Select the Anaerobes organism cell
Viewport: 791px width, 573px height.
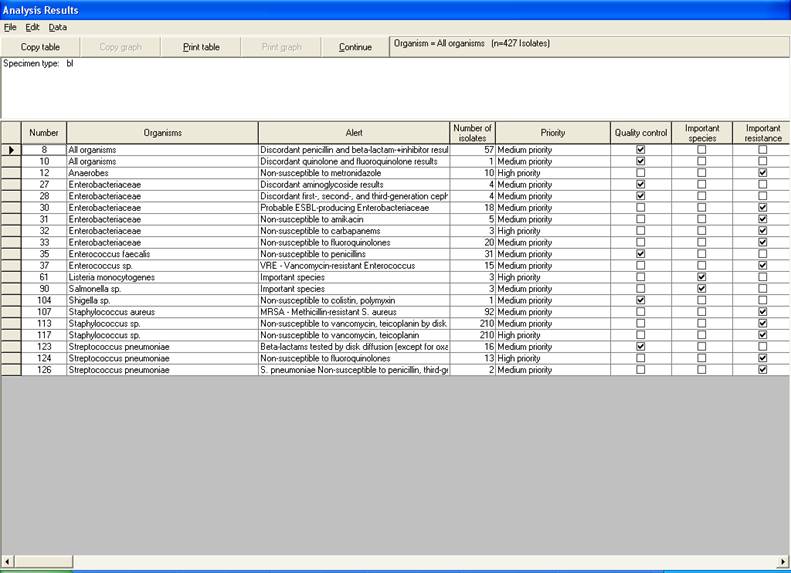(x=162, y=173)
